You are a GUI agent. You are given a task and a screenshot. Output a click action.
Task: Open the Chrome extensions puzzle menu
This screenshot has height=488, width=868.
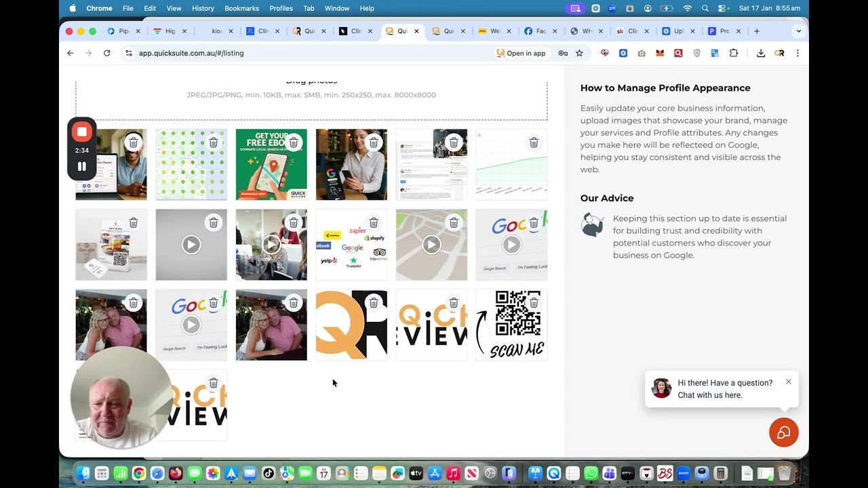click(x=734, y=53)
